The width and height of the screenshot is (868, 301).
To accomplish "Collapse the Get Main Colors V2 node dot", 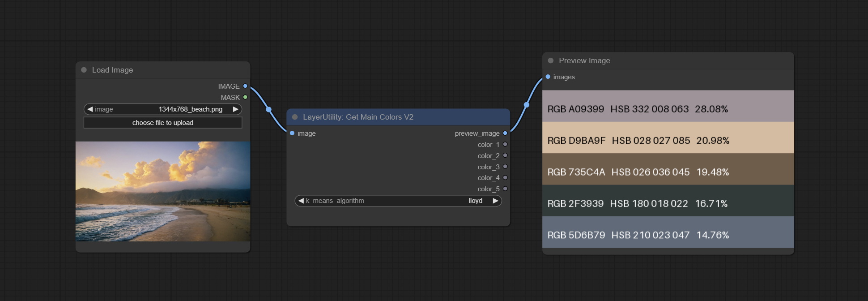I will [295, 117].
